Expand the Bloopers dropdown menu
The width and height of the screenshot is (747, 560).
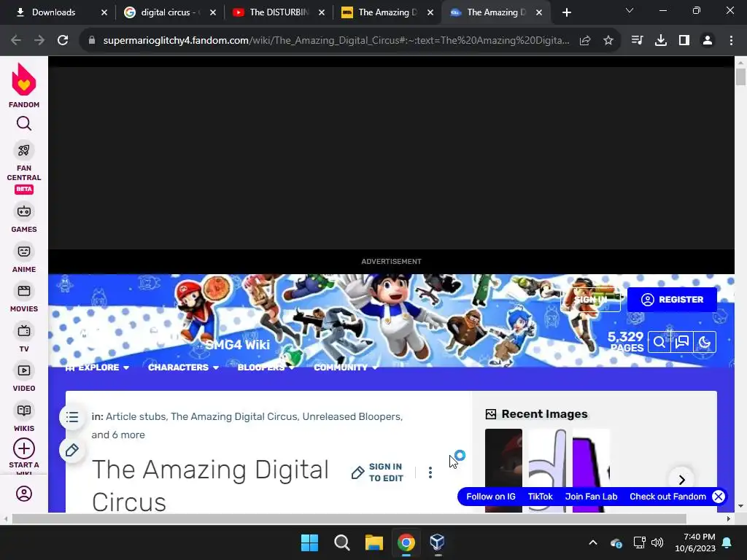tap(266, 367)
